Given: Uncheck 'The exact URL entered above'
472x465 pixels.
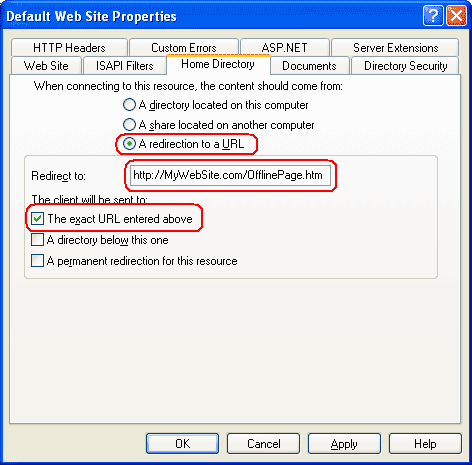Looking at the screenshot, I should (37, 219).
